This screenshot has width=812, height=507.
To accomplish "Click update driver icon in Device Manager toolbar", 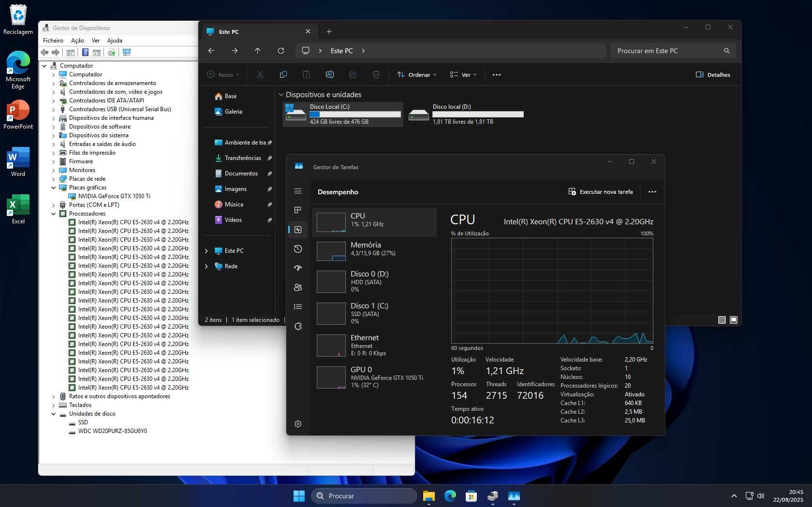I will (112, 52).
